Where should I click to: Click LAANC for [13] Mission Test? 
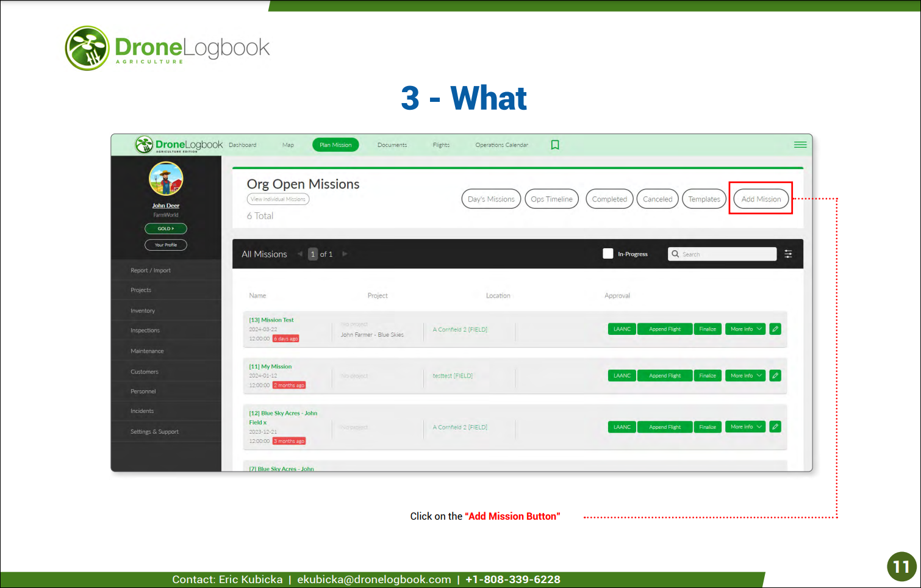pyautogui.click(x=622, y=329)
